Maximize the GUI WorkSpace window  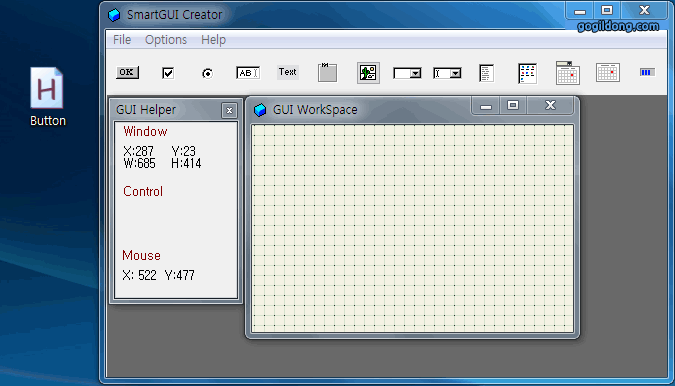click(513, 105)
